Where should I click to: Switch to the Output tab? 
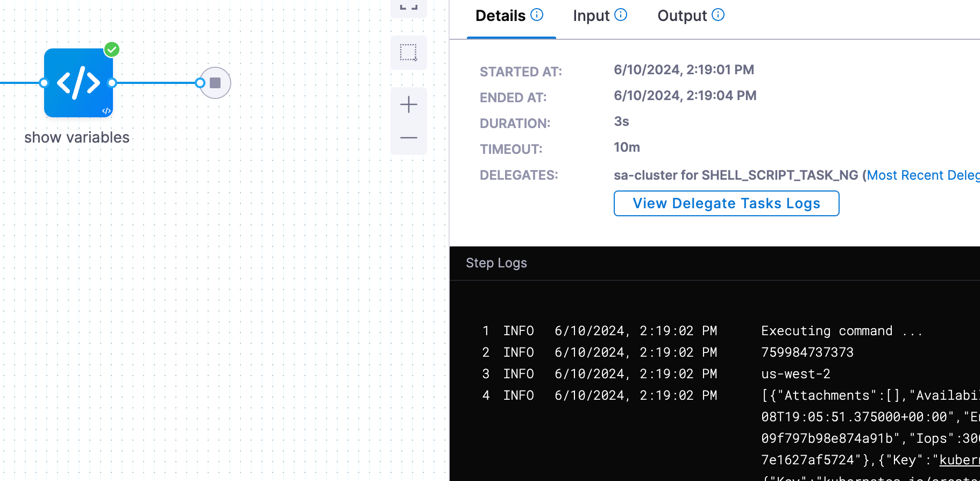point(681,16)
